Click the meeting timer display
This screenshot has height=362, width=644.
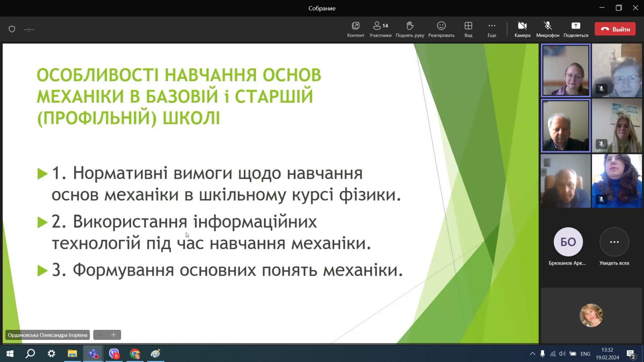click(x=29, y=29)
